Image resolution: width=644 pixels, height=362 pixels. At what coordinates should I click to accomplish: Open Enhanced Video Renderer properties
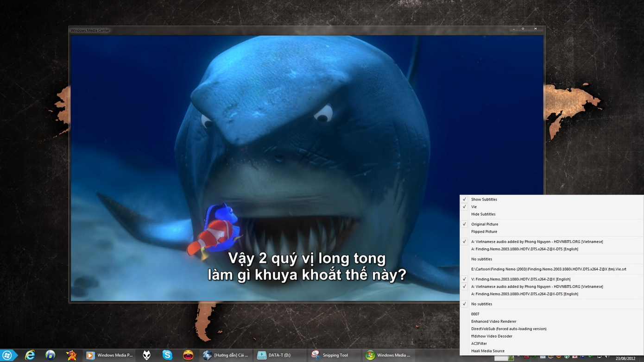tap(551, 321)
